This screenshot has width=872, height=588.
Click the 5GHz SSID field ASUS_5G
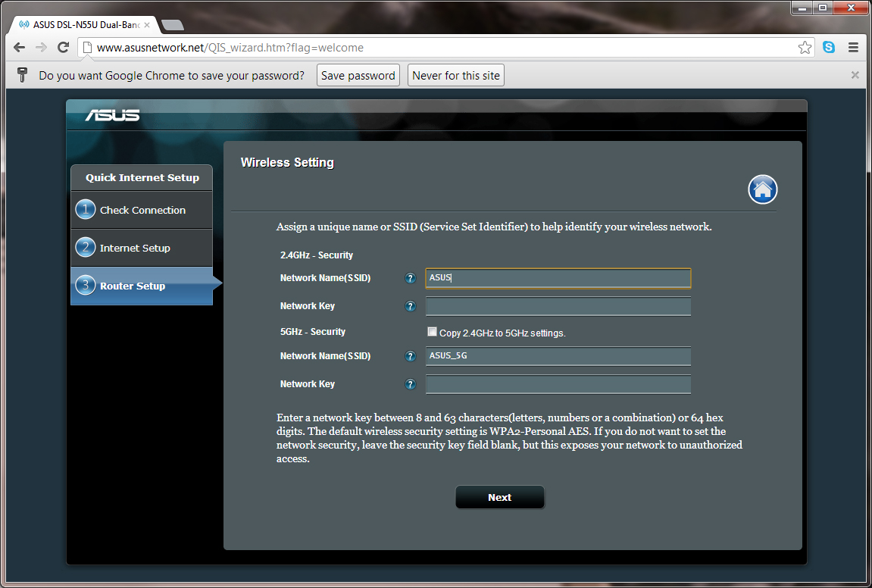coord(558,356)
